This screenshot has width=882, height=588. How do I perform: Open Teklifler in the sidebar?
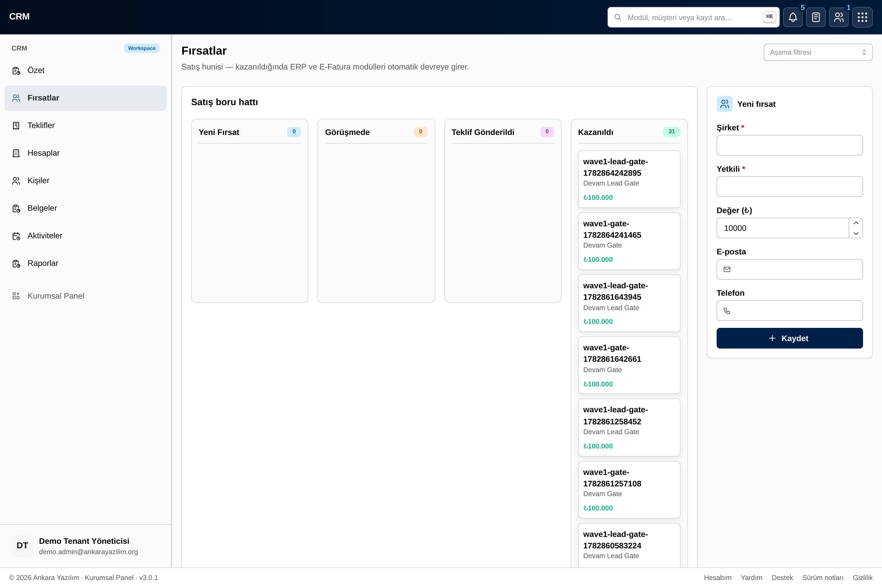click(86, 126)
